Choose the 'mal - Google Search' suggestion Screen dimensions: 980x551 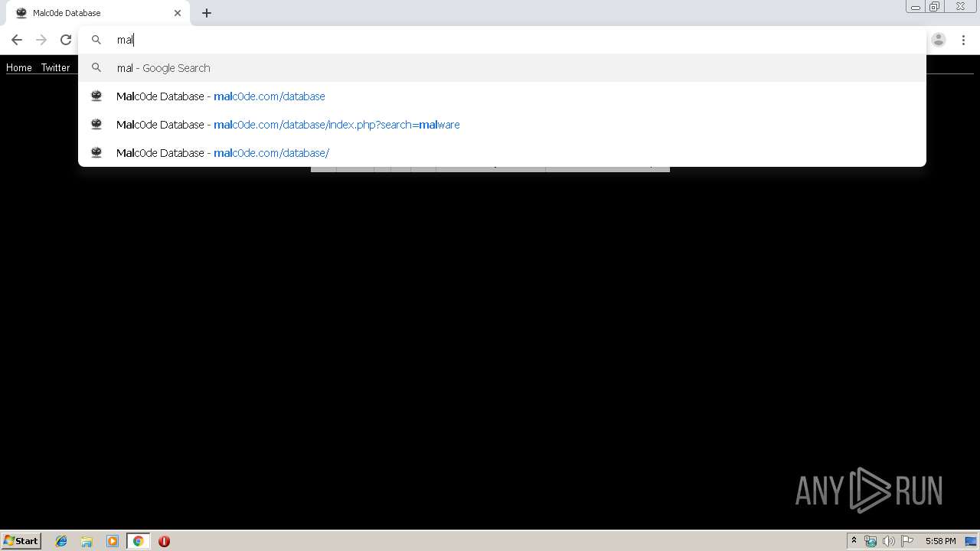[502, 68]
